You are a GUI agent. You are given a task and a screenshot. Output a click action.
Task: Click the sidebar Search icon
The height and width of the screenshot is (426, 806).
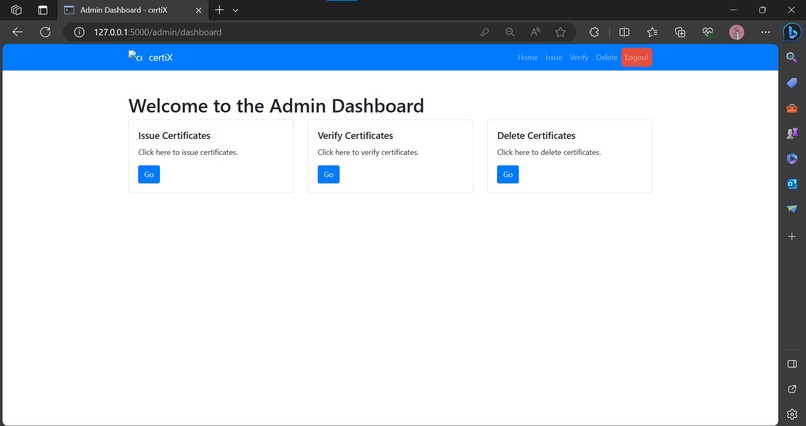tap(792, 57)
